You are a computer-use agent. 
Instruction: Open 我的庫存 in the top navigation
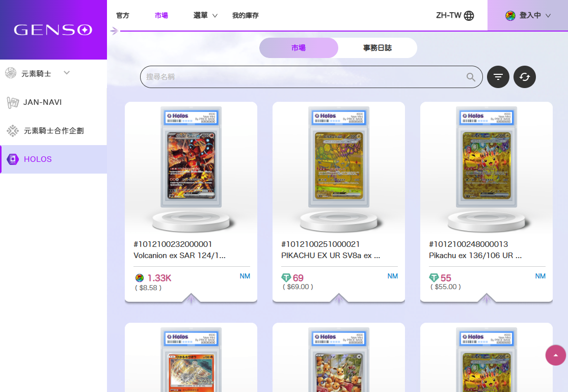pyautogui.click(x=246, y=16)
